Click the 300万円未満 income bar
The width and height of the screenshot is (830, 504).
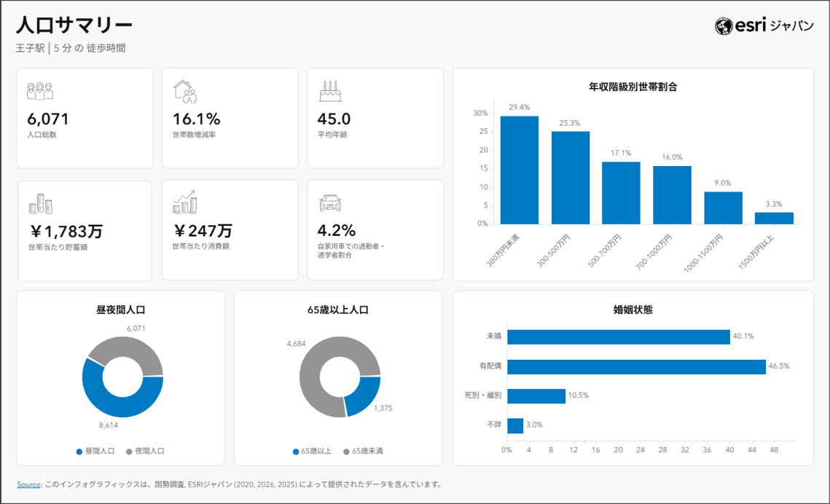(519, 170)
